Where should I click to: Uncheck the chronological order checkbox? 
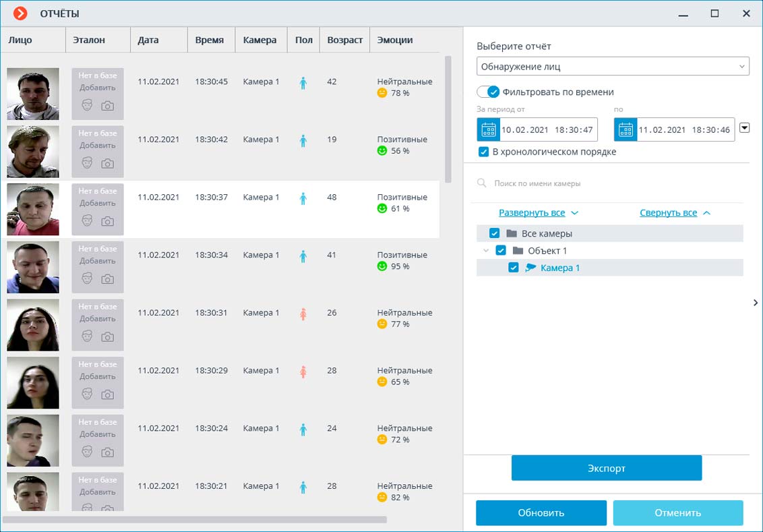click(x=483, y=152)
